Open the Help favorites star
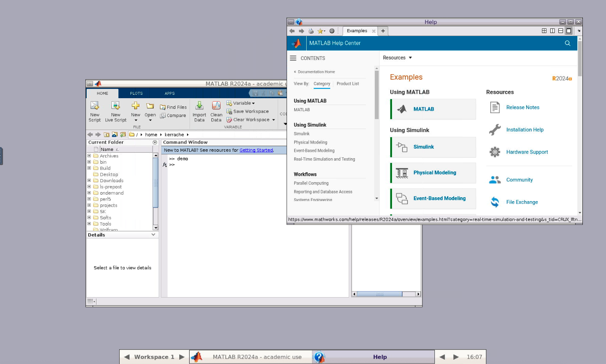 click(320, 31)
